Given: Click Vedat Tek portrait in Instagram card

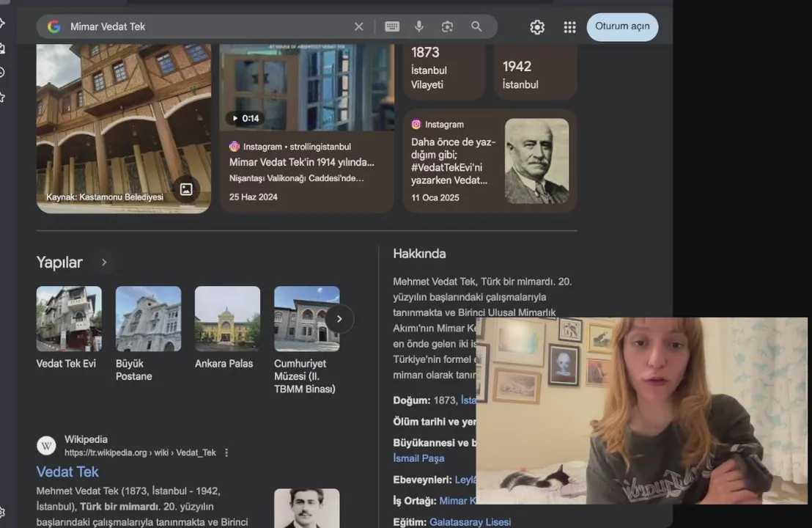Looking at the screenshot, I should coord(536,161).
